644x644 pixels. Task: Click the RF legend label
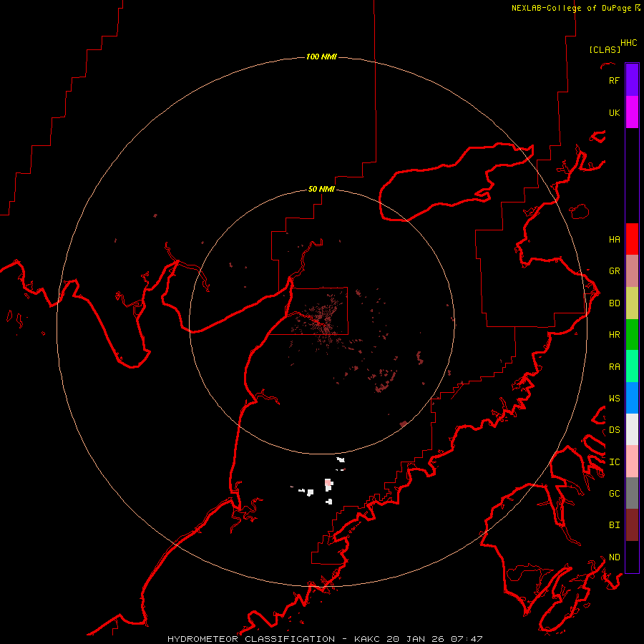[614, 80]
